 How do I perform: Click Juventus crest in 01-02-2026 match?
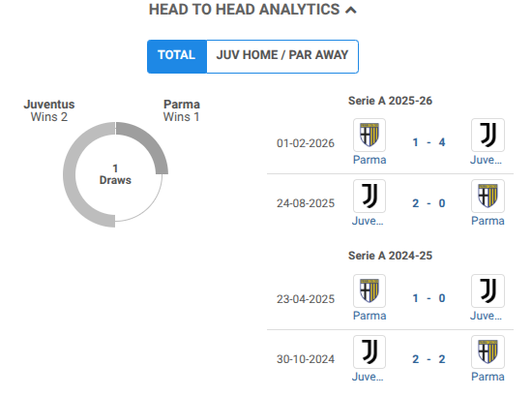click(x=488, y=135)
